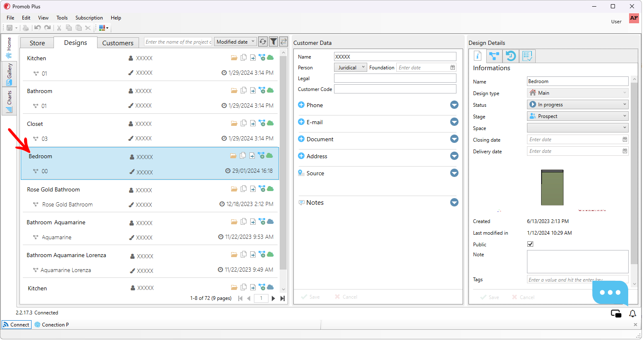Click the Tags input field
Screen dimensions: 644x341
[x=578, y=280]
